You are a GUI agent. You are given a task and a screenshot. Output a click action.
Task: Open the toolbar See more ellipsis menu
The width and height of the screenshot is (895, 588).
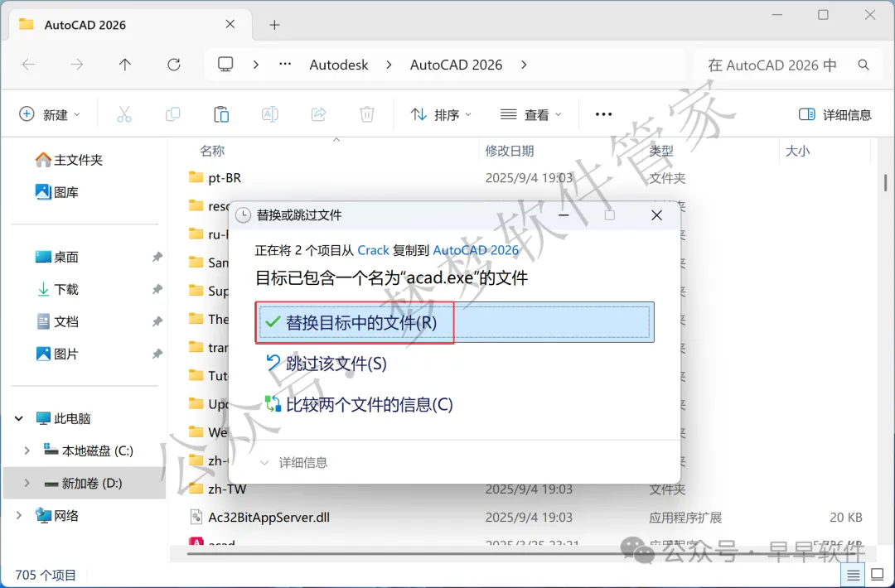603,114
